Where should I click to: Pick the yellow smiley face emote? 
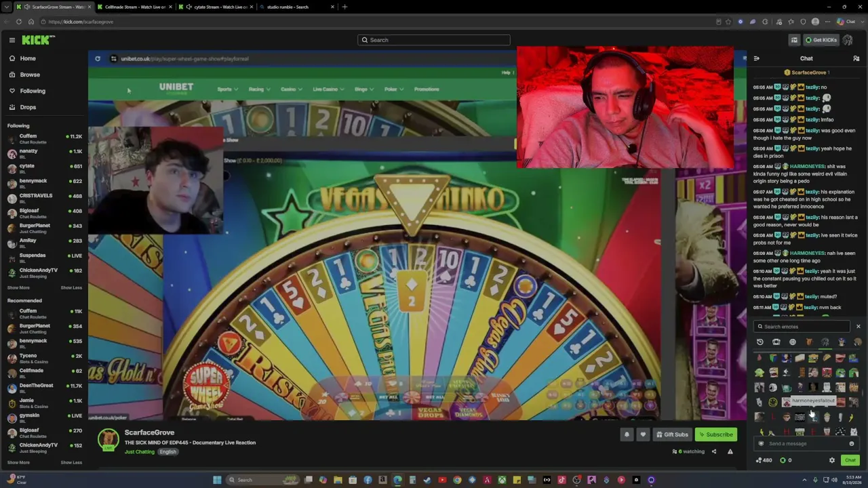tap(773, 402)
